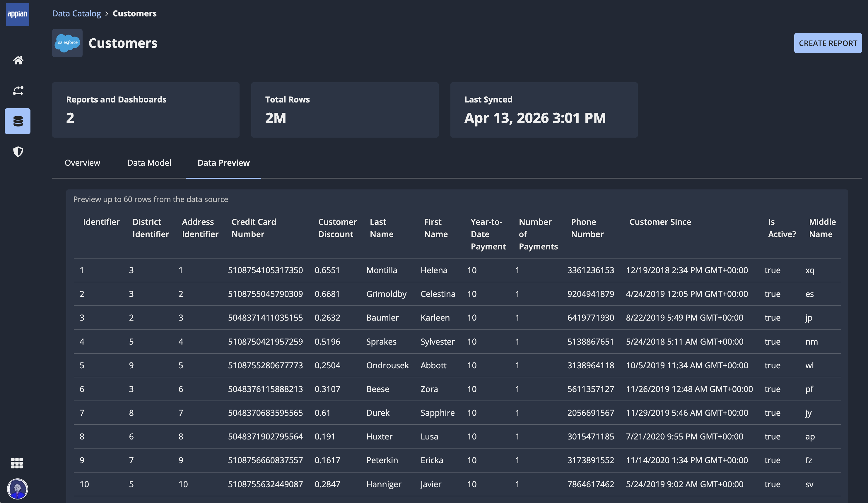Screen dimensions: 868x503
Task: Click the discount value 0.61
Action: 322,413
